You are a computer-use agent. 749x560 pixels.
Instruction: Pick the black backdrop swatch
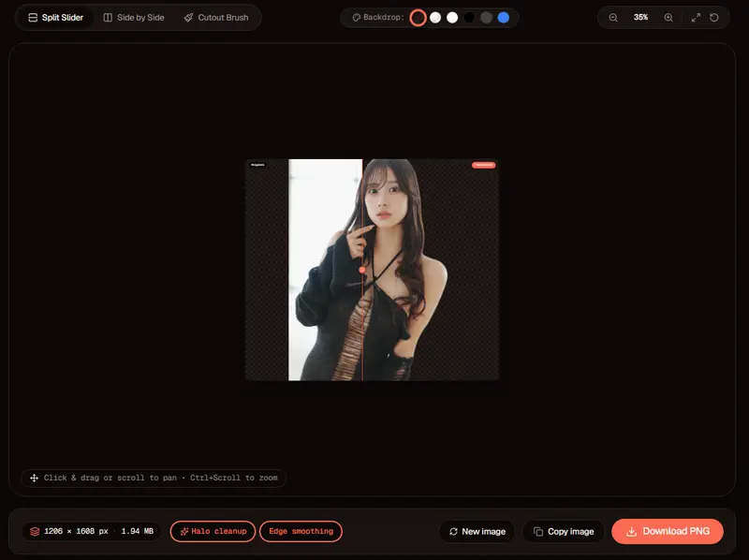(470, 18)
